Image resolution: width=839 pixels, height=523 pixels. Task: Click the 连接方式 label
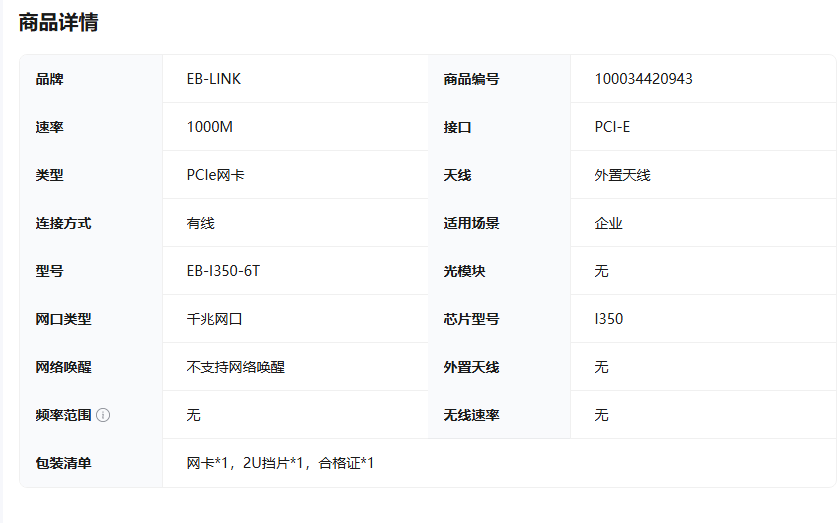tap(63, 223)
